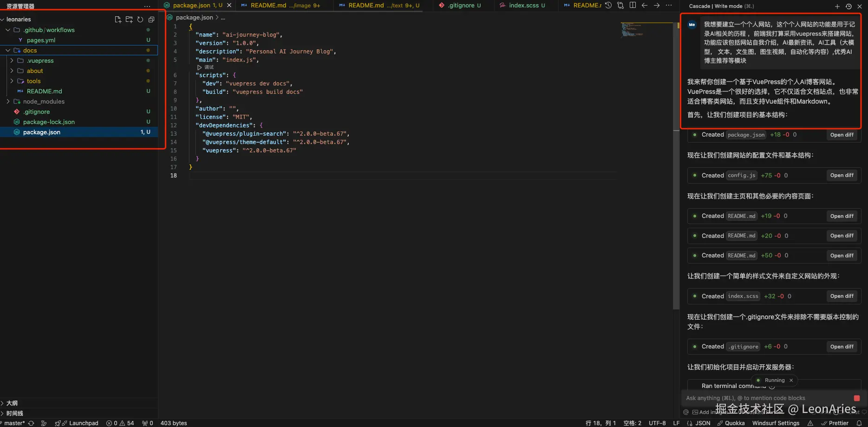Open the source control changes icon
The height and width of the screenshot is (427, 868).
620,6
